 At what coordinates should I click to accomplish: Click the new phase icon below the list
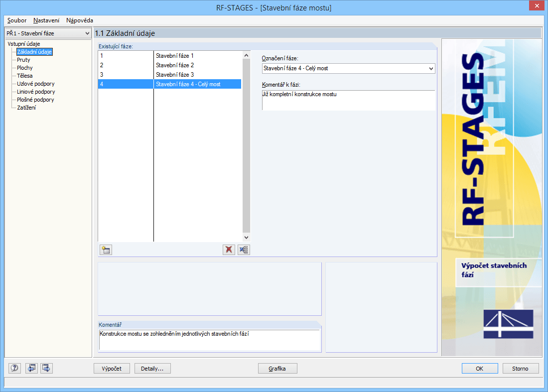[106, 250]
